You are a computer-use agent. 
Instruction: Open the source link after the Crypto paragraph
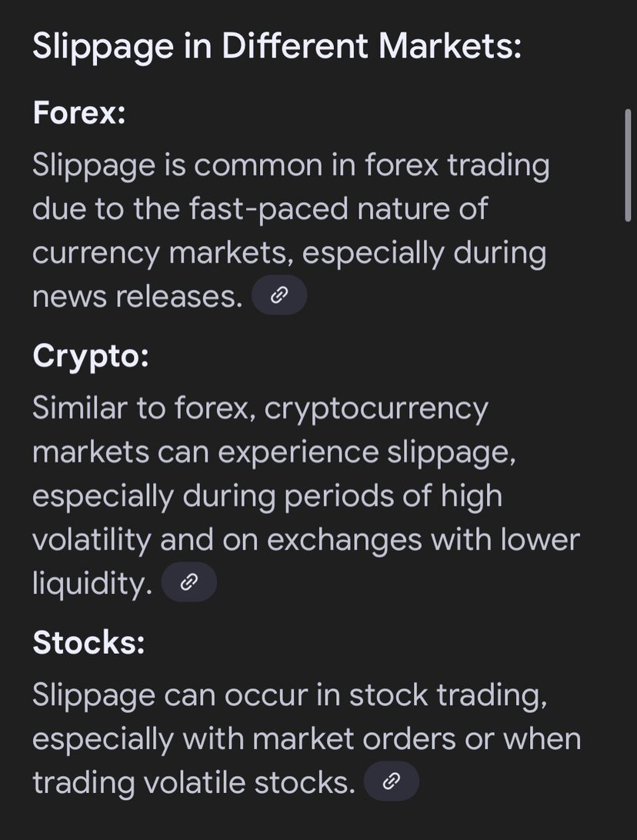click(x=188, y=582)
